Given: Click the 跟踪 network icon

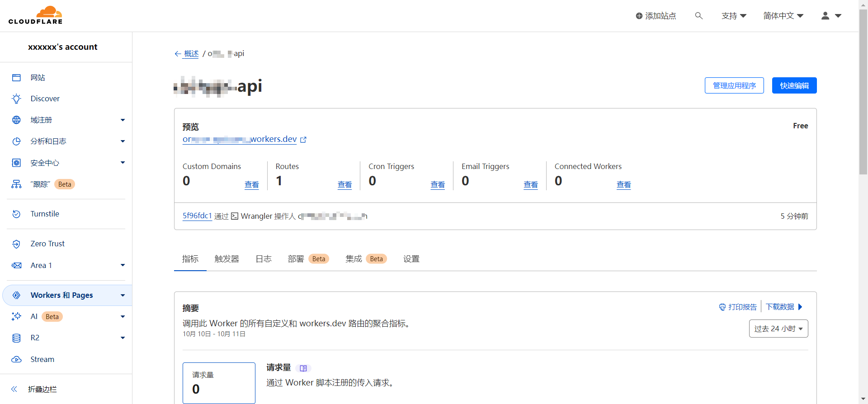Looking at the screenshot, I should click(x=16, y=184).
